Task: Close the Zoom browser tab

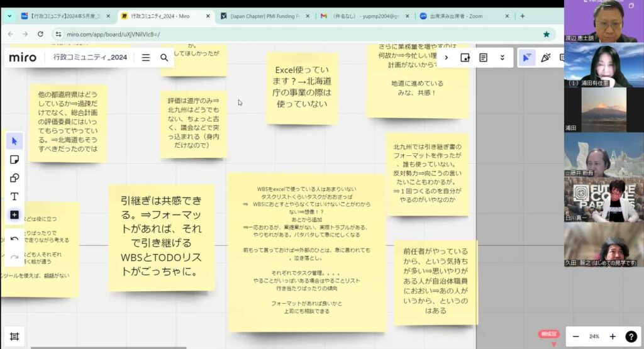Action: click(508, 16)
